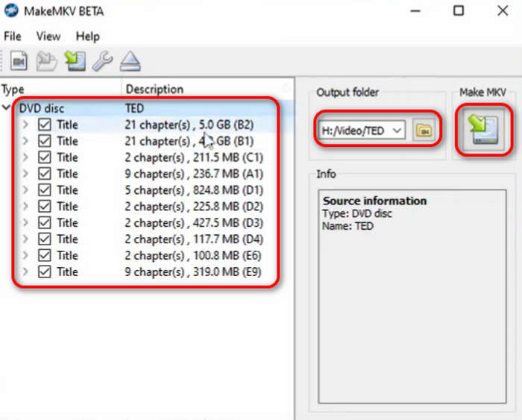The height and width of the screenshot is (420, 522).
Task: Click the Type column header
Action: [x=13, y=89]
